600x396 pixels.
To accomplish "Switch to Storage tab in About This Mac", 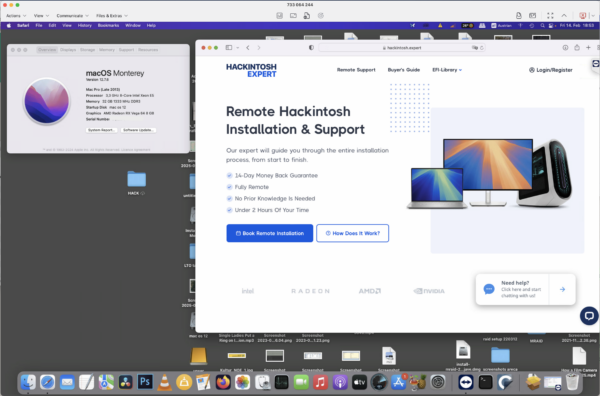I will tap(88, 50).
